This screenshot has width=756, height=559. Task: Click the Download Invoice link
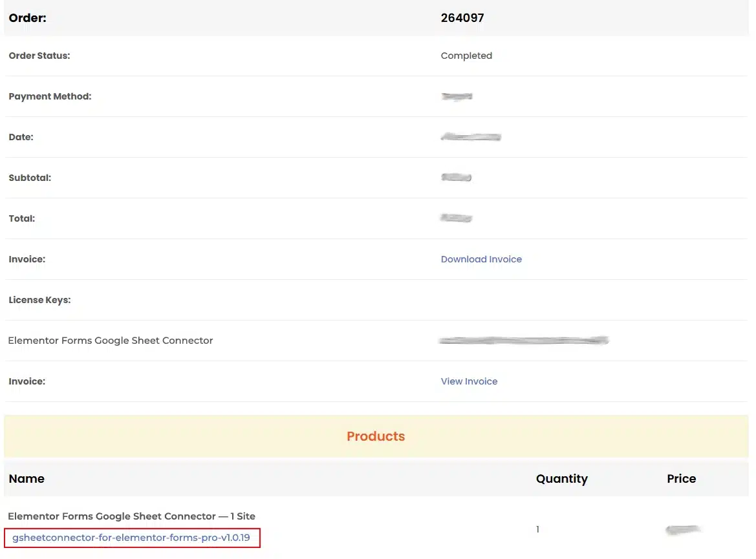point(481,259)
